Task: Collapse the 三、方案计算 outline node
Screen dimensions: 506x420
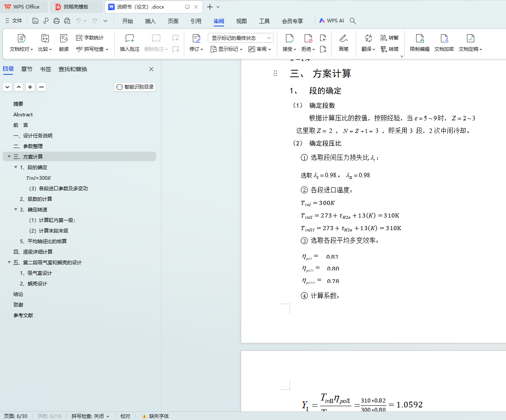Action: click(9, 157)
